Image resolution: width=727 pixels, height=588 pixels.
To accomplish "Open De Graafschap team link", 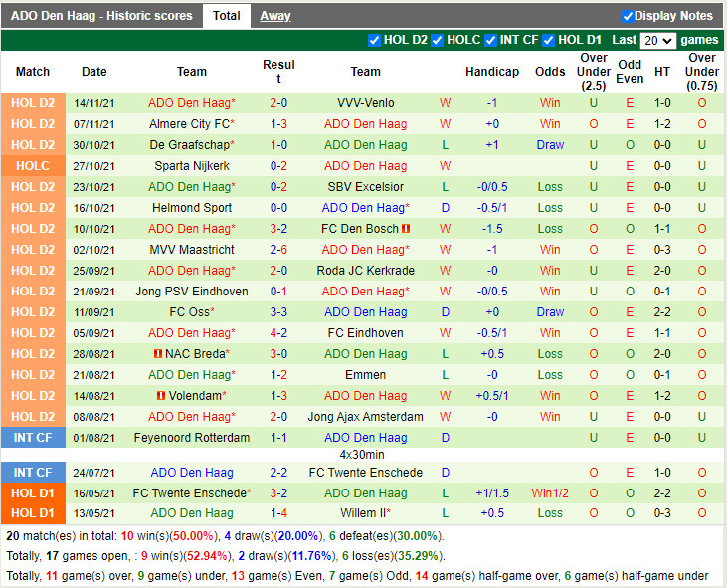I will (x=192, y=145).
